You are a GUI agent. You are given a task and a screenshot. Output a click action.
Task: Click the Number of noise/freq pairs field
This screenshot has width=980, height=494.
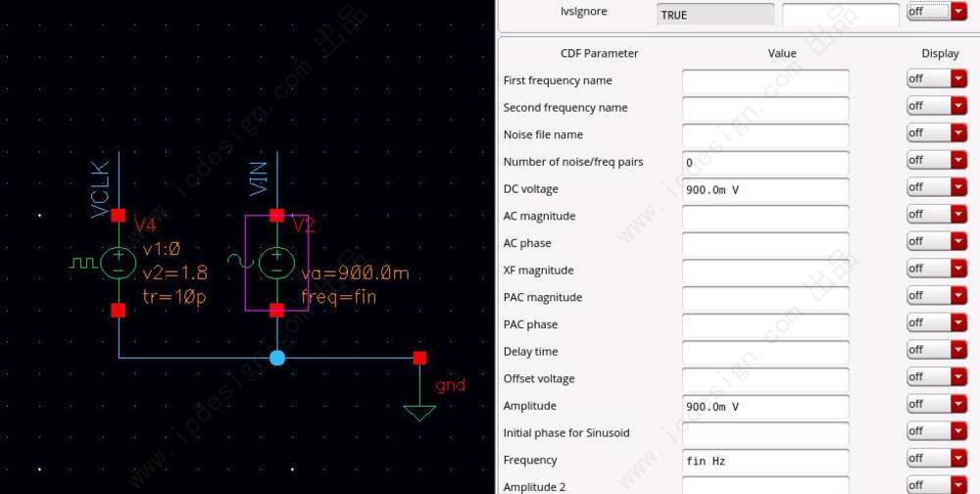tap(765, 164)
